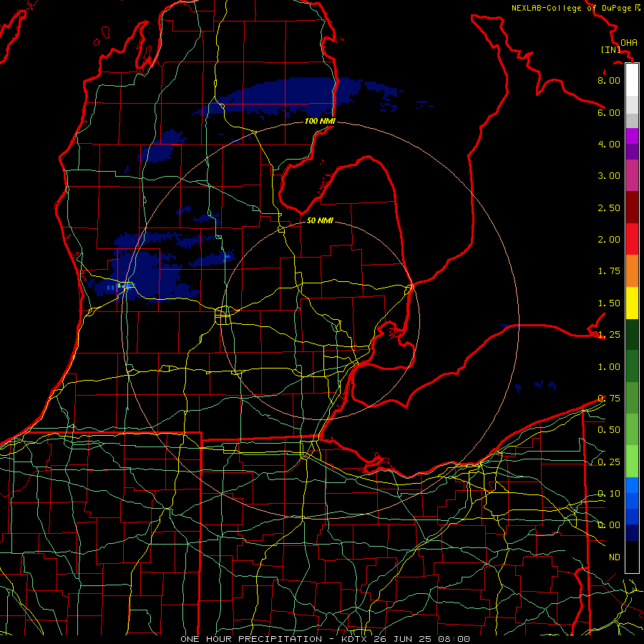
Task: Pick the dark red swatch beside 2.50
Action: click(632, 208)
